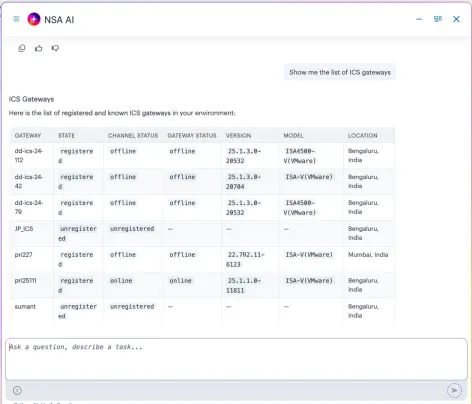Click the VERSION column header
This screenshot has height=404, width=472.
tap(238, 136)
